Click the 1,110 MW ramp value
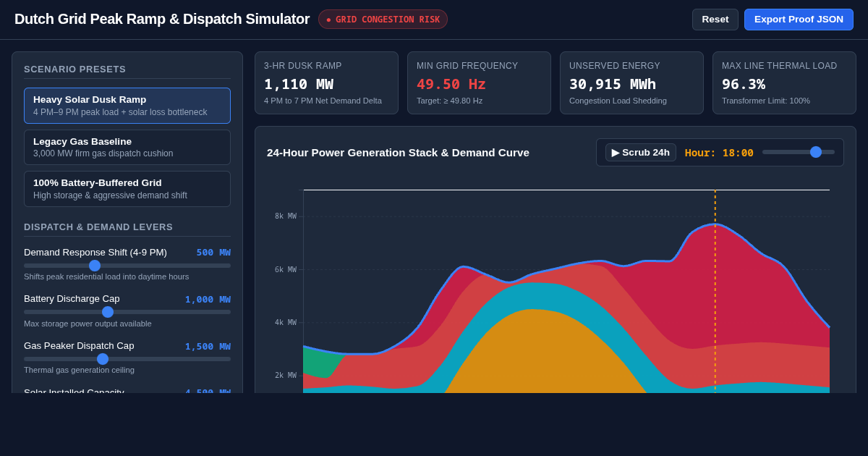Screen dimensions: 868x456 [x=299, y=84]
